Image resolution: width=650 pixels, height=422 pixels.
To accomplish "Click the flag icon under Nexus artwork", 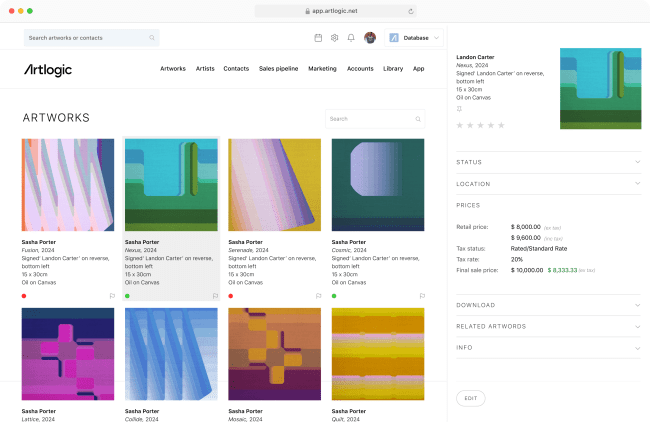I will point(215,296).
